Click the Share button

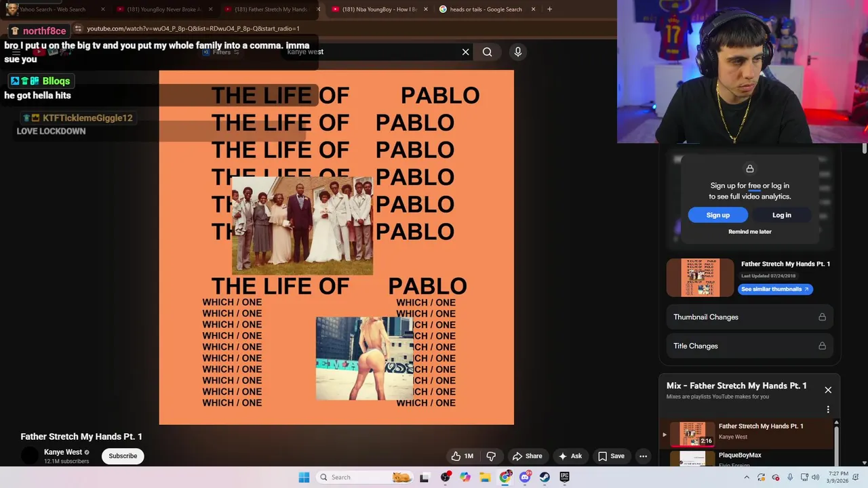tap(527, 456)
